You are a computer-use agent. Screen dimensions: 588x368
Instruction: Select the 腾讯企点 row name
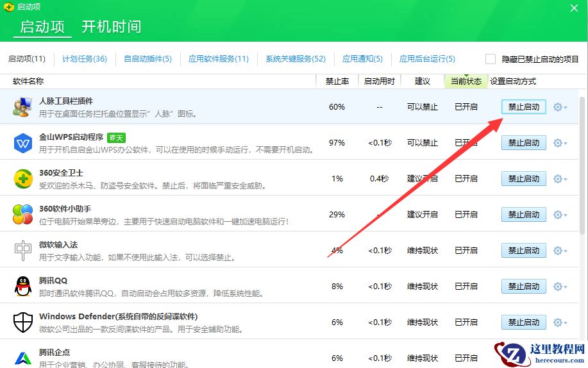tap(55, 352)
